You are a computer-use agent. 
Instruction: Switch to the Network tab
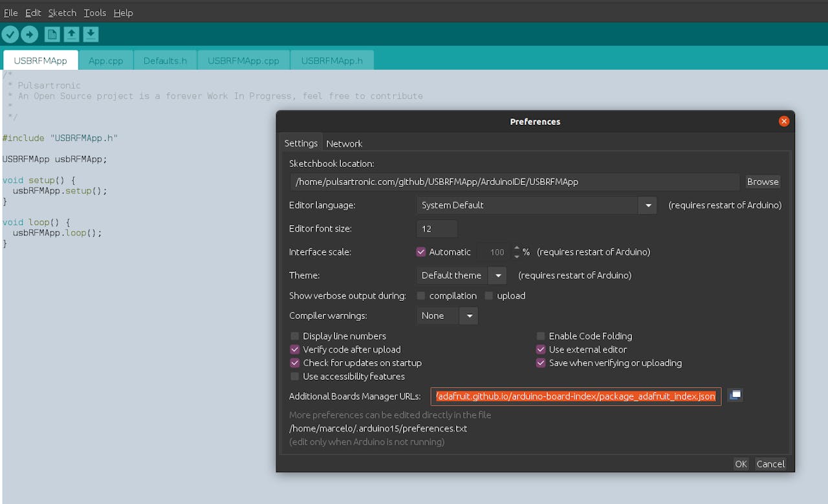[343, 144]
